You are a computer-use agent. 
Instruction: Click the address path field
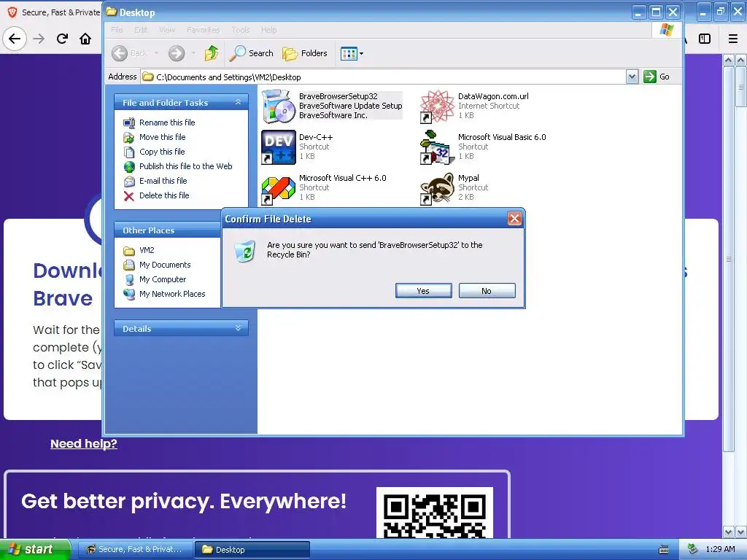[x=383, y=77]
